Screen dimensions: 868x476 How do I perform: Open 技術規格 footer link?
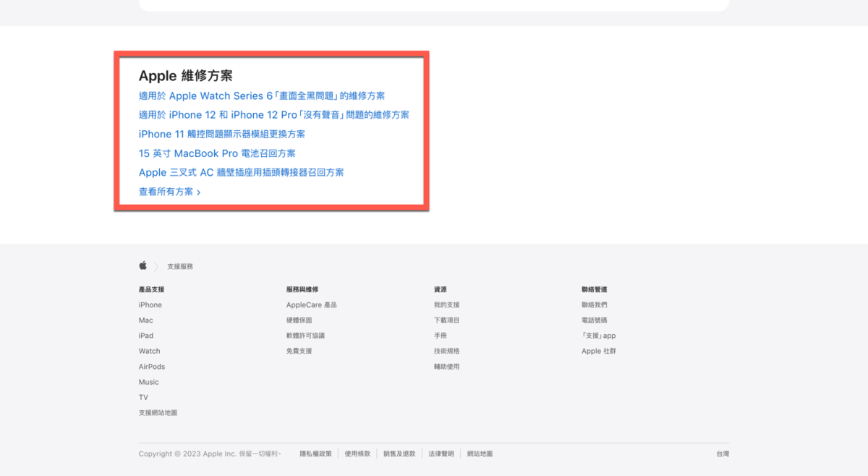click(447, 351)
